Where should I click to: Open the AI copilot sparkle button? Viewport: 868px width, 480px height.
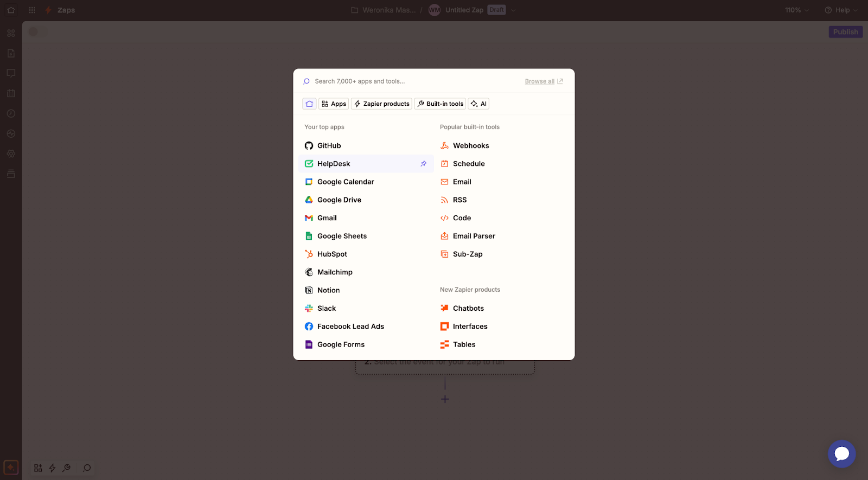[11, 468]
